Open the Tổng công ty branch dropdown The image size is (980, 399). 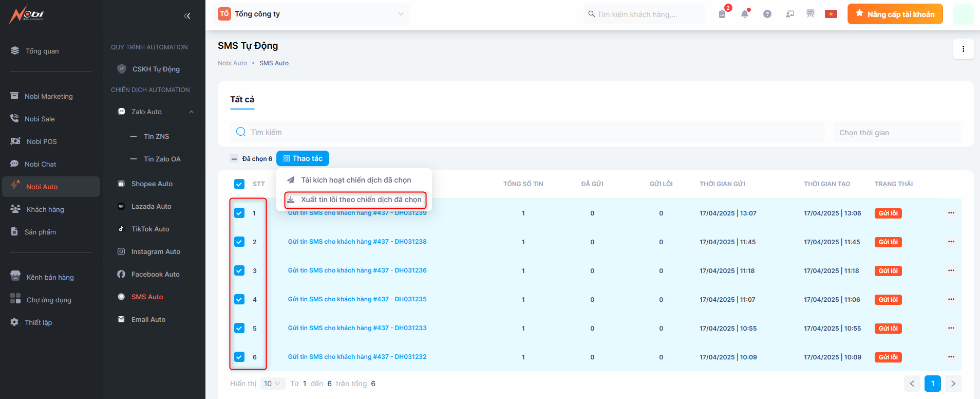tap(311, 14)
